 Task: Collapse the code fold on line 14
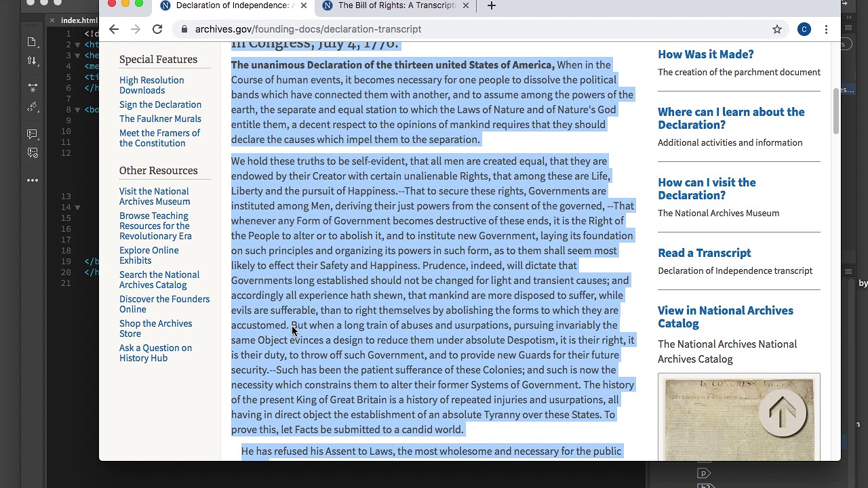(x=77, y=207)
